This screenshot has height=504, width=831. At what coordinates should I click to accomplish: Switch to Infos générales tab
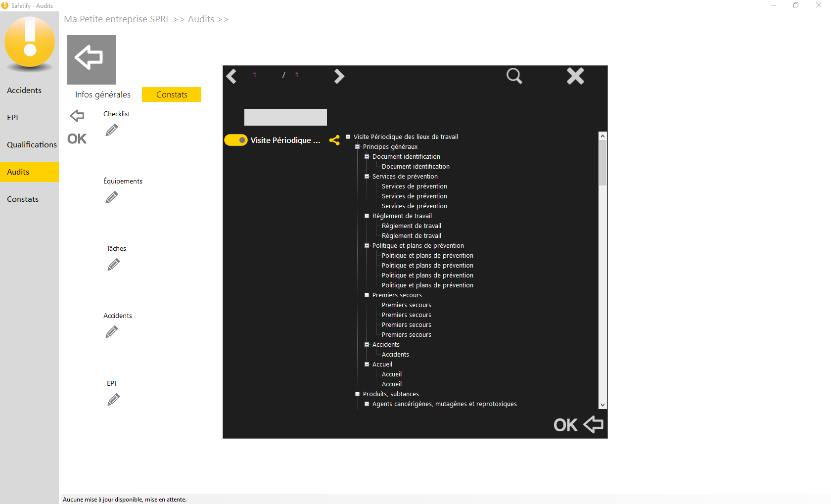[x=103, y=94]
